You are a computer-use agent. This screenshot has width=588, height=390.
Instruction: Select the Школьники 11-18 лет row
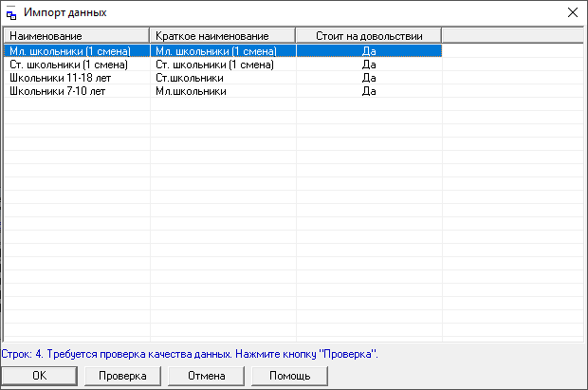(54, 78)
